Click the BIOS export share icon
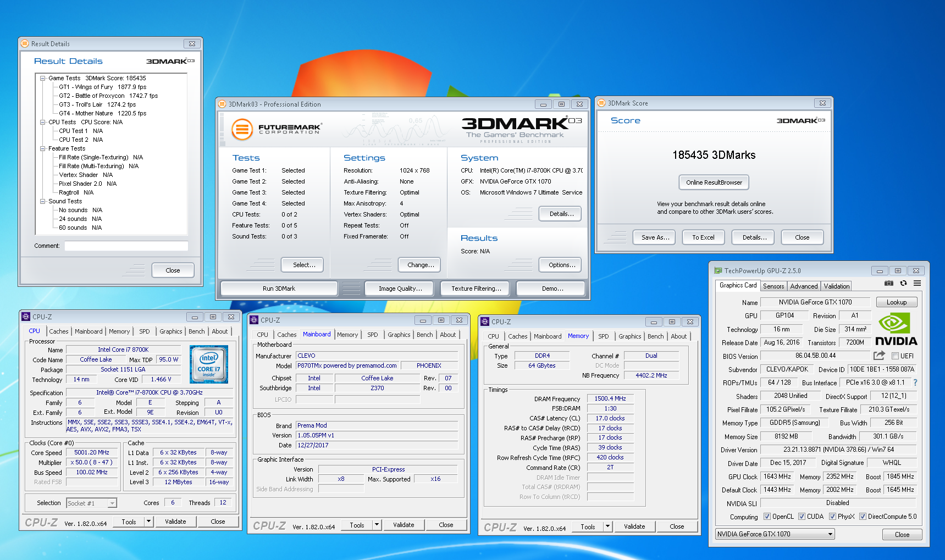This screenshot has height=560, width=945. click(x=879, y=356)
